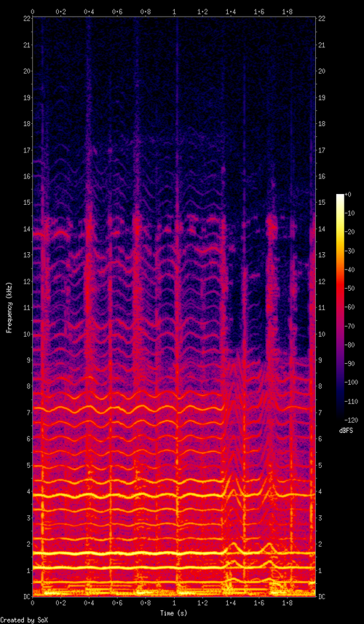The height and width of the screenshot is (624, 364).
Task: Click the dBFS color scale bar
Action: click(x=340, y=307)
